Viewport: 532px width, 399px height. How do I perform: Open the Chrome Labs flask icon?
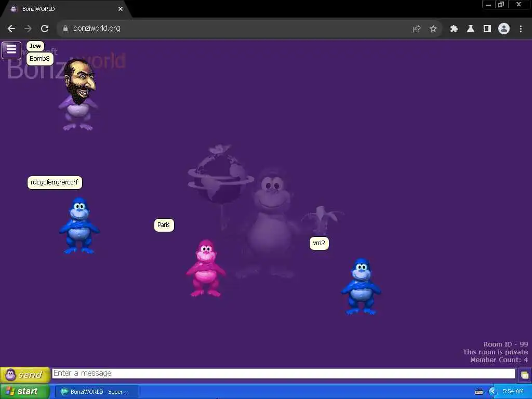[471, 29]
